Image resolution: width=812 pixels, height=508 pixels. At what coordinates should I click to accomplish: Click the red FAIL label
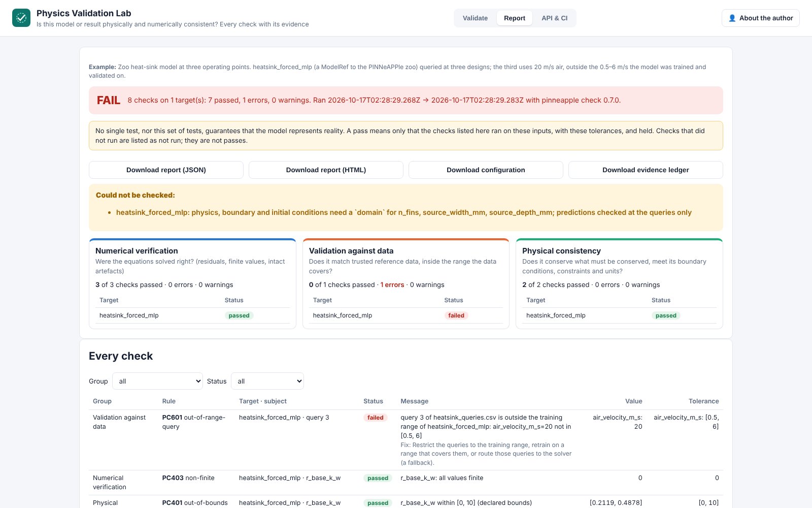point(109,100)
